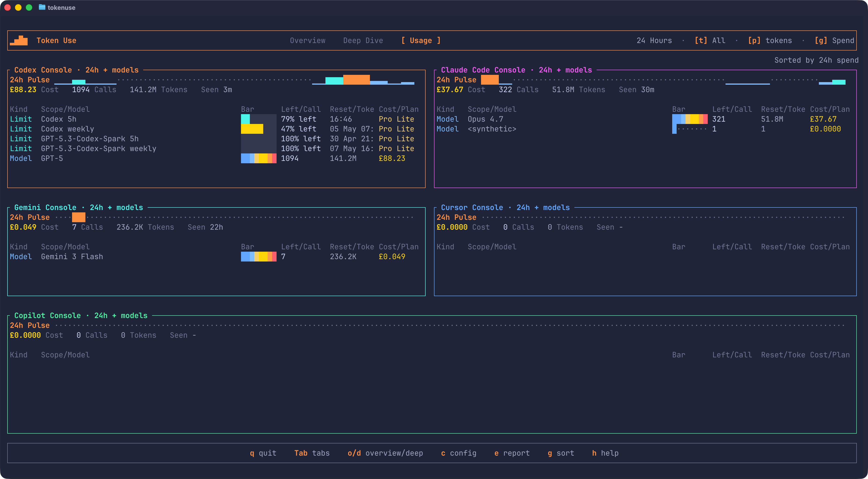The height and width of the screenshot is (479, 868).
Task: Click the Seen 30m label
Action: [636, 89]
